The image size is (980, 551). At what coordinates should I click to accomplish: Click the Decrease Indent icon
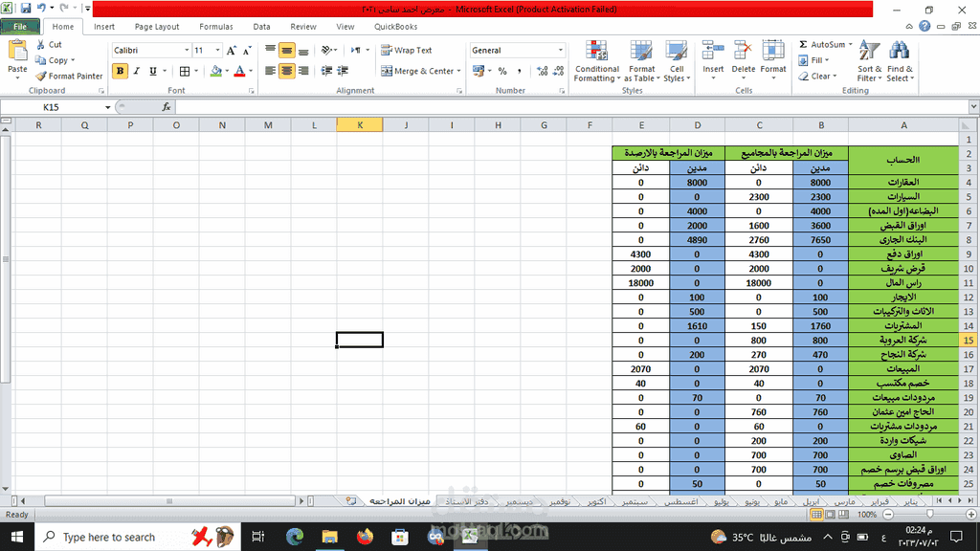[326, 71]
